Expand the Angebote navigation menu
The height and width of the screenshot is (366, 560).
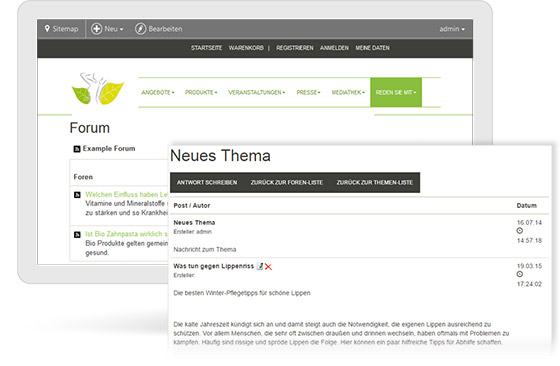click(158, 92)
